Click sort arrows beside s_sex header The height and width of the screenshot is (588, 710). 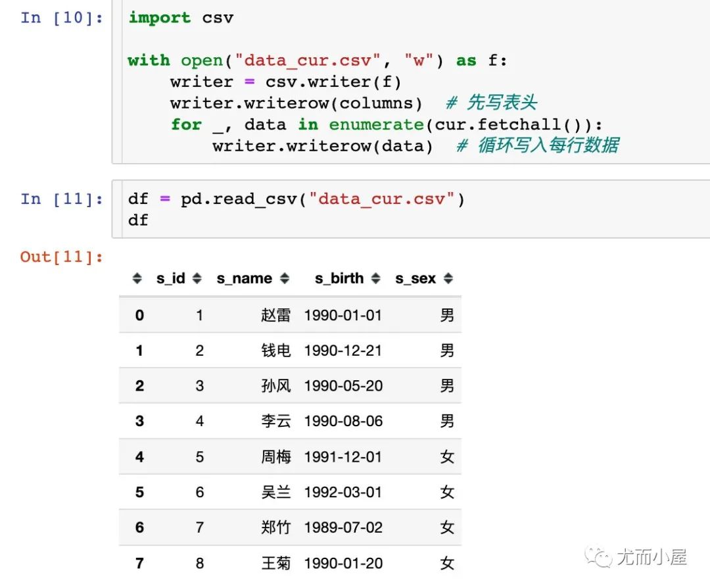pyautogui.click(x=448, y=278)
